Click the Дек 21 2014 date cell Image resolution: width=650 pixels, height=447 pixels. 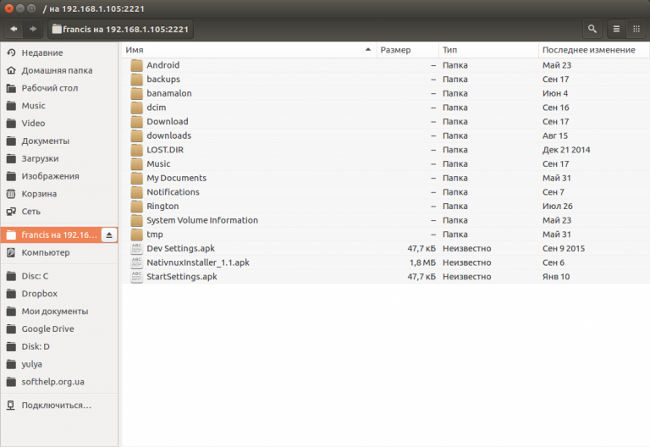click(566, 150)
